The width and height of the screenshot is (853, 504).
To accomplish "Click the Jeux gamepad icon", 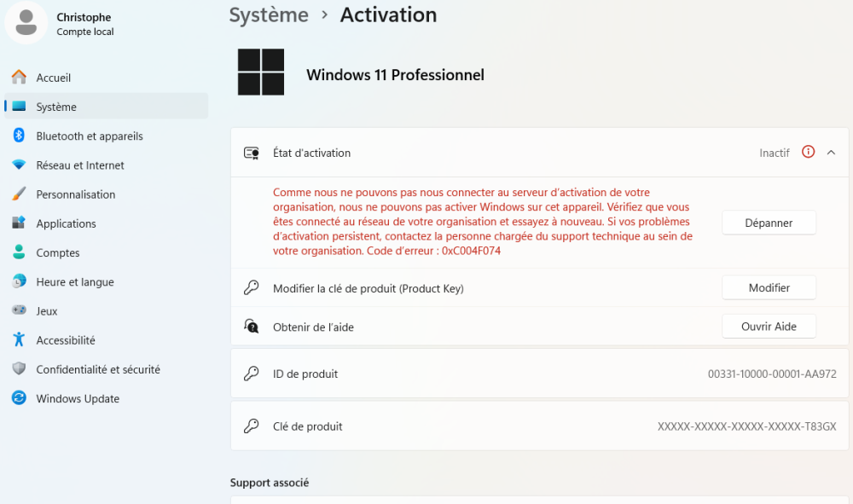I will pyautogui.click(x=19, y=311).
